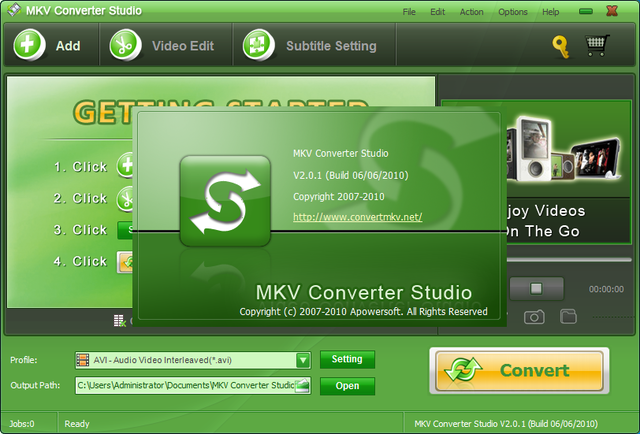This screenshot has height=434, width=640.
Task: Visit the convertmkv.net link
Action: click(x=358, y=217)
